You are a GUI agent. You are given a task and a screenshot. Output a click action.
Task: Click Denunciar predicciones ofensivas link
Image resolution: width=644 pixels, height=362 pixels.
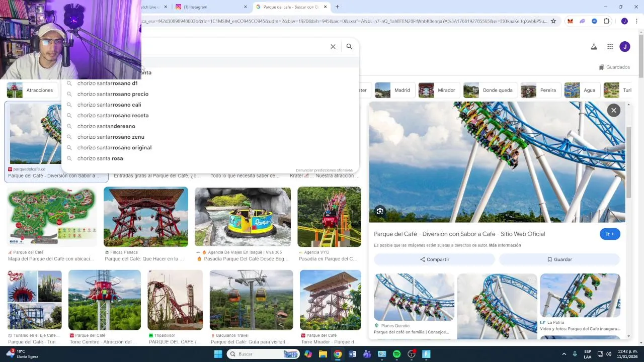[324, 170]
